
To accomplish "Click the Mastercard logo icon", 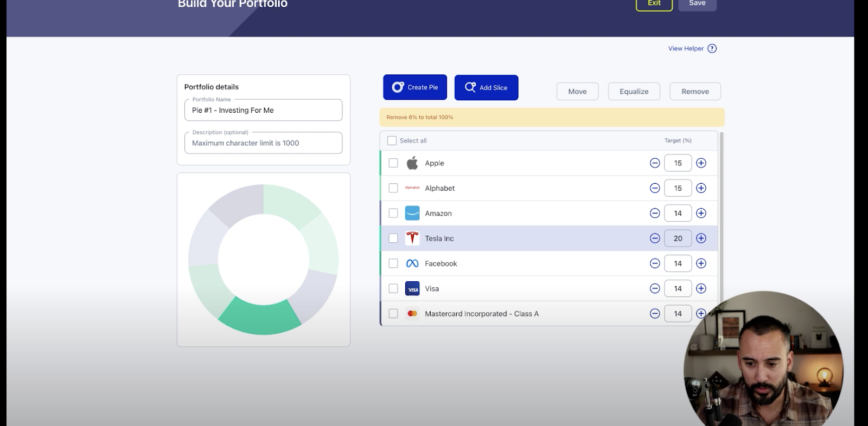I will 412,313.
